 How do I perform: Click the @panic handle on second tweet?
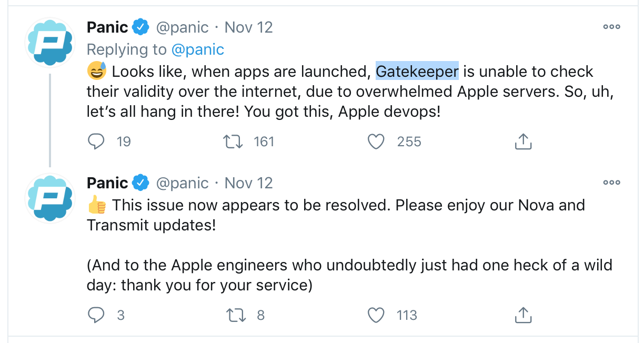pyautogui.click(x=182, y=183)
